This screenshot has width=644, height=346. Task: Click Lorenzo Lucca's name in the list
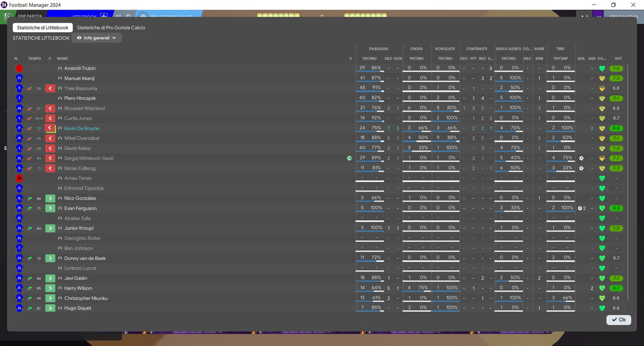point(80,268)
